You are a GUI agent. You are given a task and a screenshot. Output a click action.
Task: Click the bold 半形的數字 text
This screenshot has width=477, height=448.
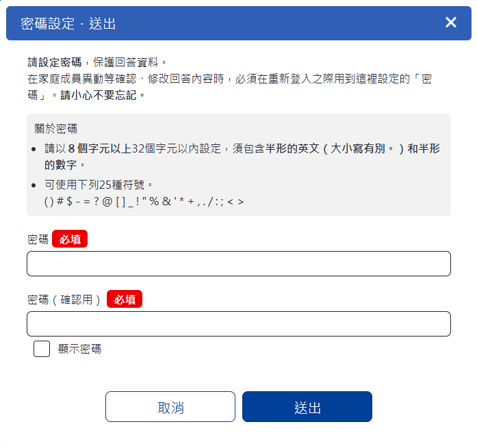65,165
